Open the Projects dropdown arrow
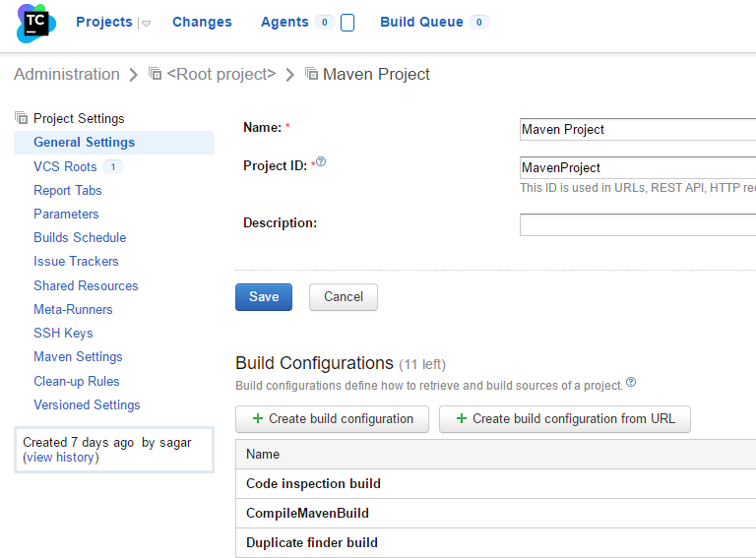This screenshot has height=558, width=756. 146,24
